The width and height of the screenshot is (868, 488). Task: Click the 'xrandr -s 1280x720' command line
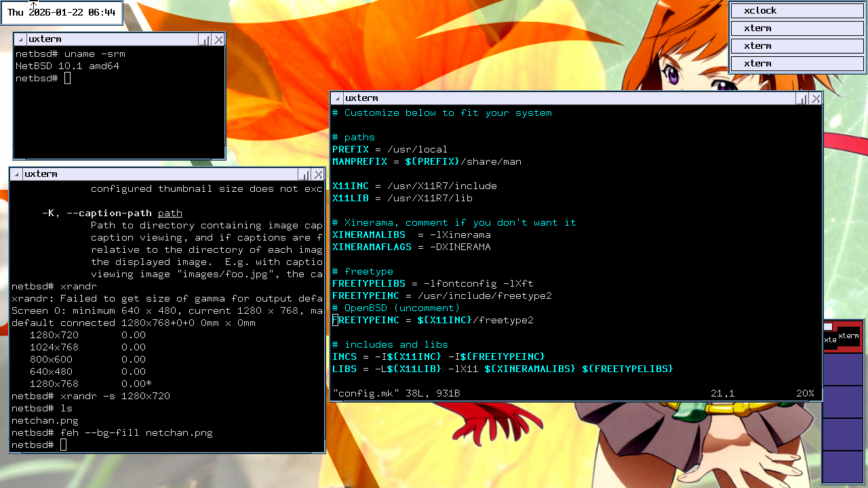(x=91, y=396)
